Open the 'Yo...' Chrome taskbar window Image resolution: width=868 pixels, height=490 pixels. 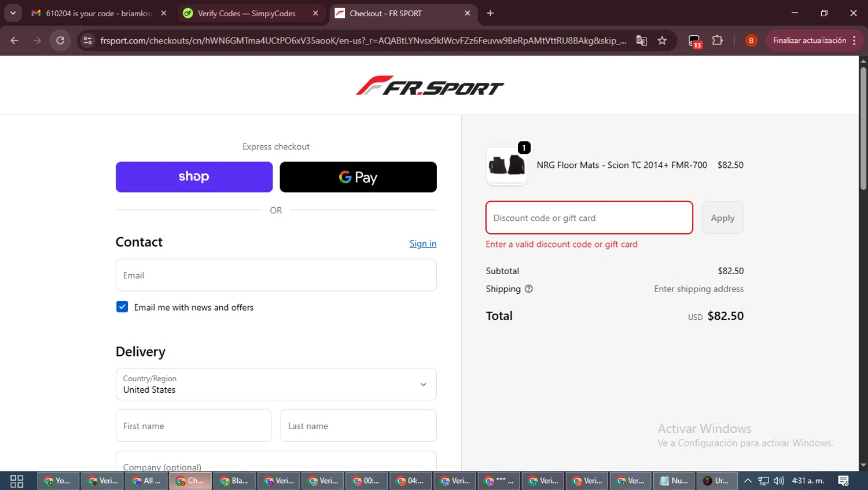58,481
